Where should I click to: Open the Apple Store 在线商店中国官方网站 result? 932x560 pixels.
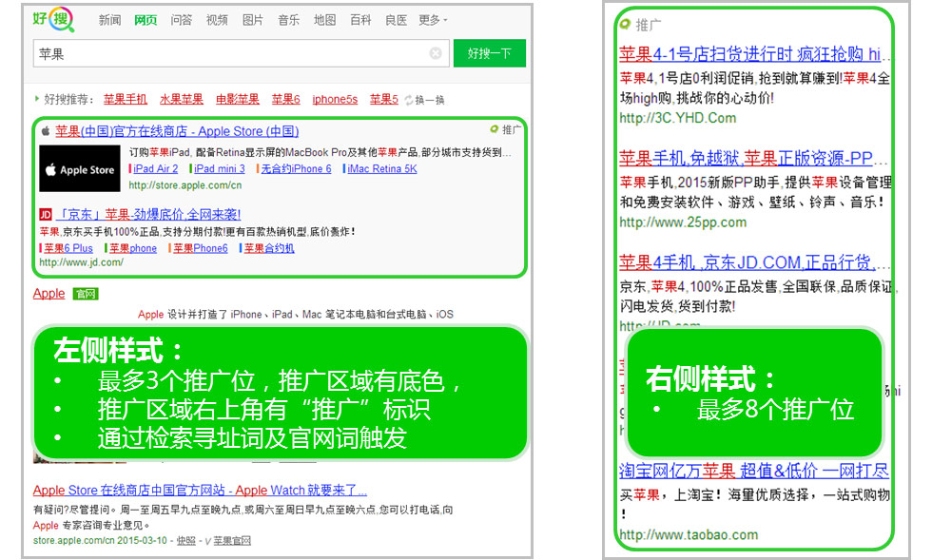point(200,491)
